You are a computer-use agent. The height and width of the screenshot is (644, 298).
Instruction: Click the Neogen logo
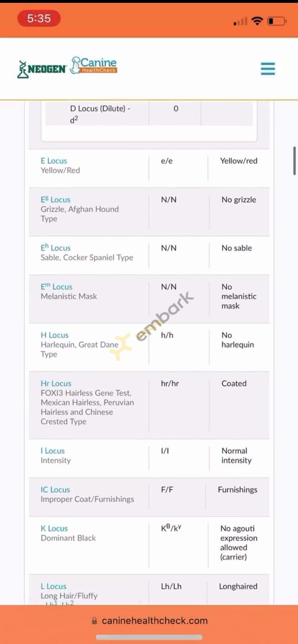[x=42, y=69]
